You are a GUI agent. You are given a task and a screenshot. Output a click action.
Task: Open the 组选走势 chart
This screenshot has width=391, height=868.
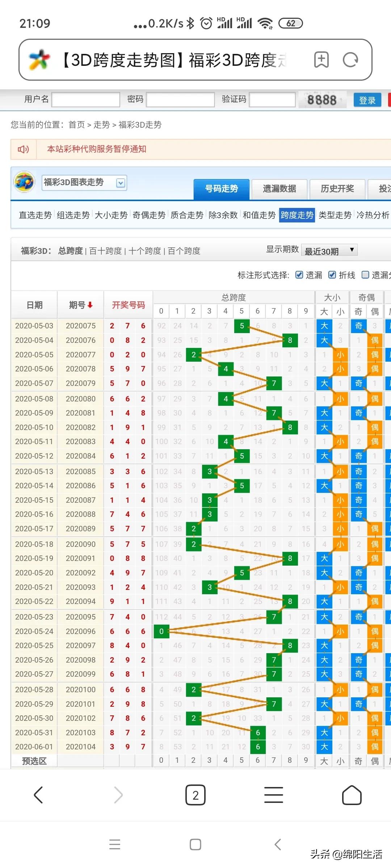tap(73, 215)
